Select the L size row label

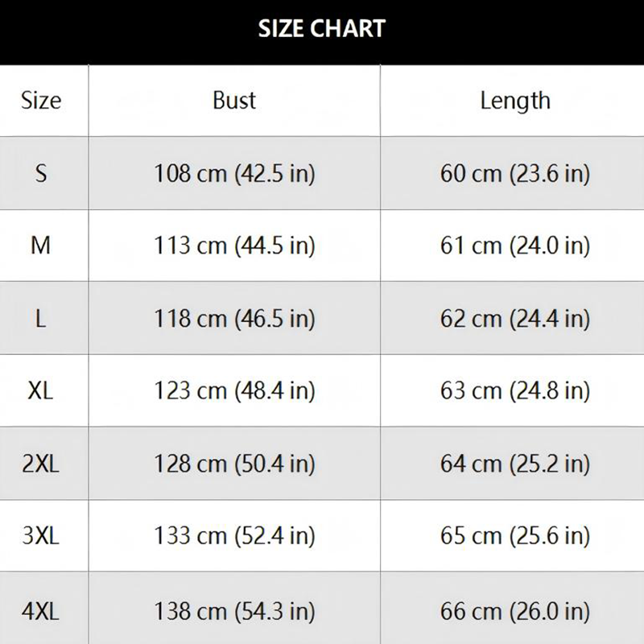click(41, 318)
